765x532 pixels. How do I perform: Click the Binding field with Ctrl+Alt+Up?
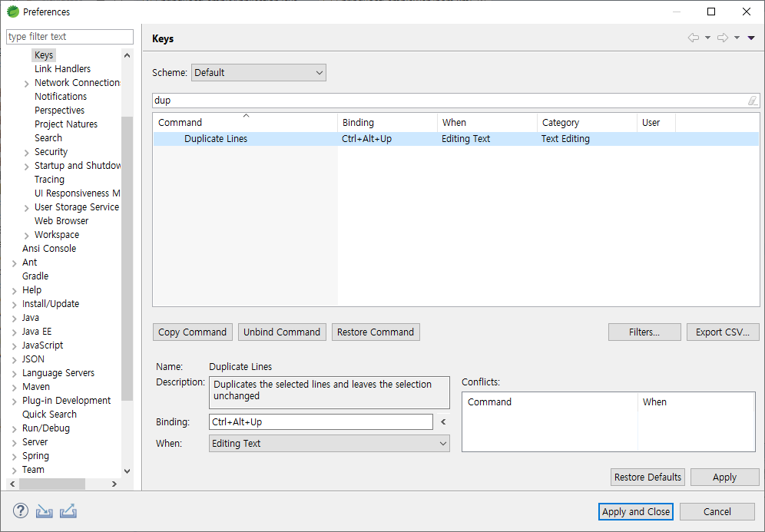pyautogui.click(x=320, y=421)
